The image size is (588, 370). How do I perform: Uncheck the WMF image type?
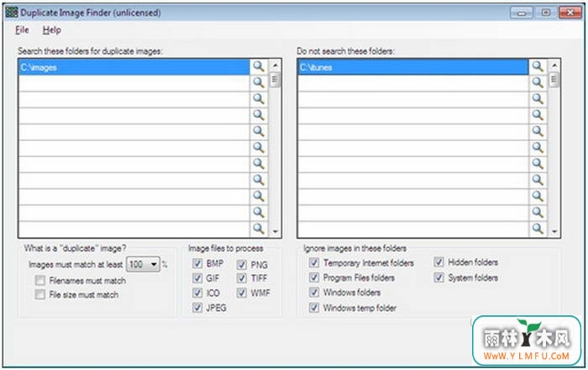click(x=242, y=293)
